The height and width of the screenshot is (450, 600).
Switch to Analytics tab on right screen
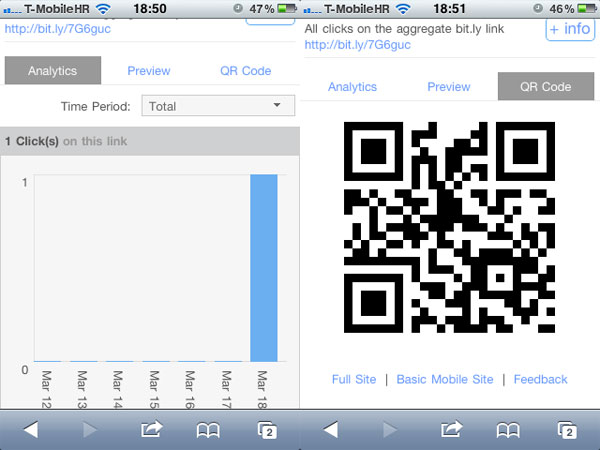point(352,87)
